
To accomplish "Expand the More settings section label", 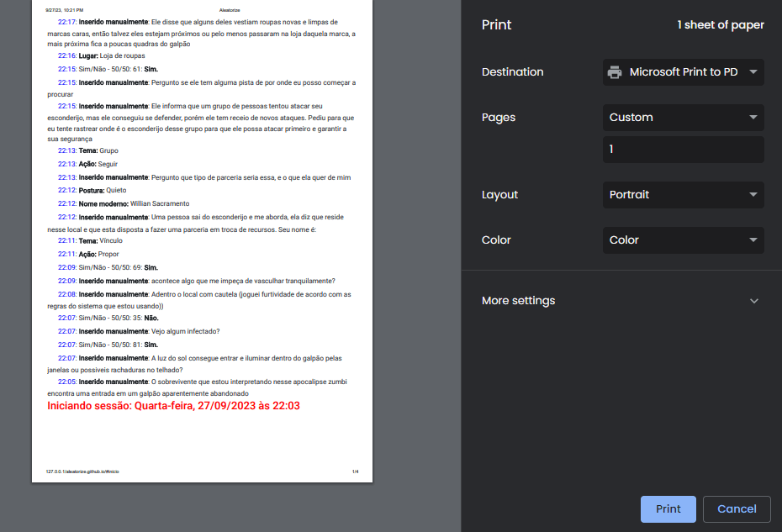I will [x=518, y=301].
